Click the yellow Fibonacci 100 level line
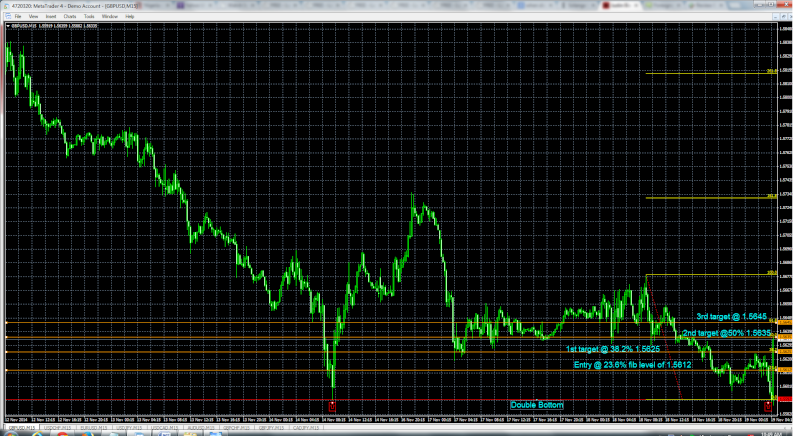The width and height of the screenshot is (799, 436). point(710,274)
